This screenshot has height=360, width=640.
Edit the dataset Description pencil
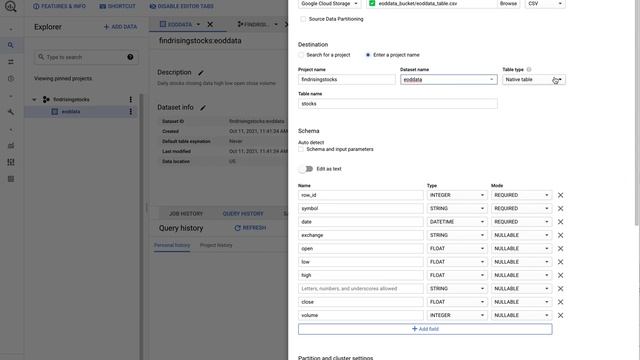click(201, 73)
